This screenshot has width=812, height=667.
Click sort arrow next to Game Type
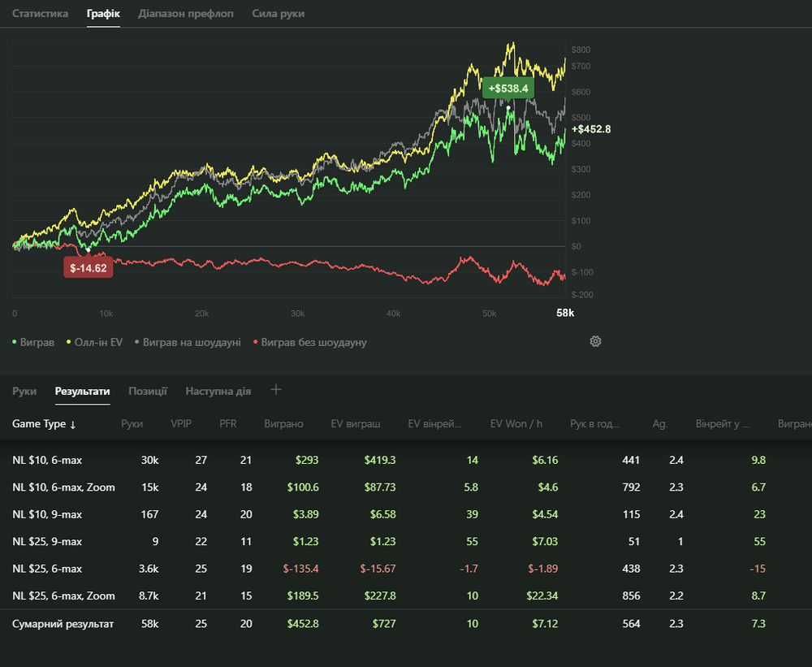click(72, 424)
